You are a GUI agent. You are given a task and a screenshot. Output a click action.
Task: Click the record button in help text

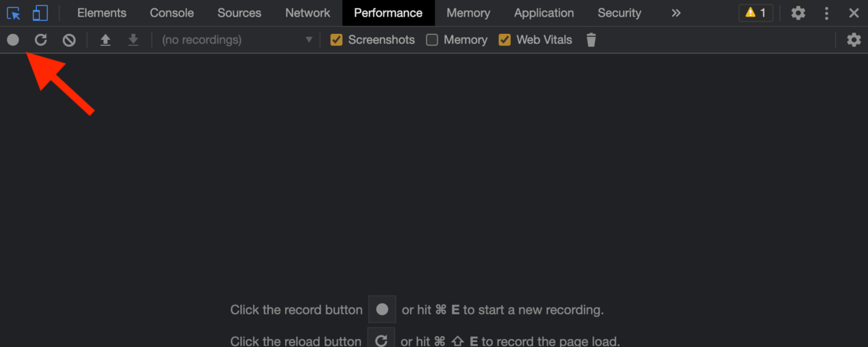coord(382,309)
